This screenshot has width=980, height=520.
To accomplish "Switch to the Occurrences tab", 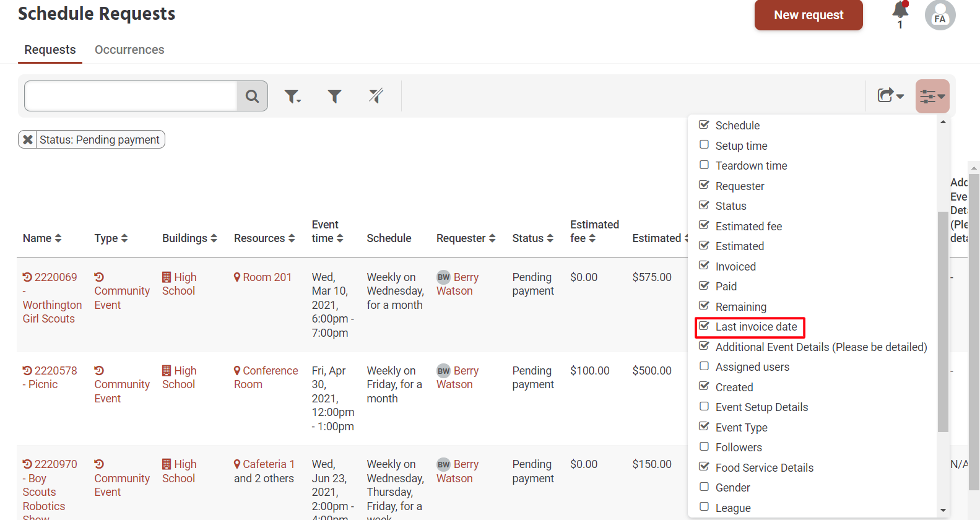I will (129, 50).
